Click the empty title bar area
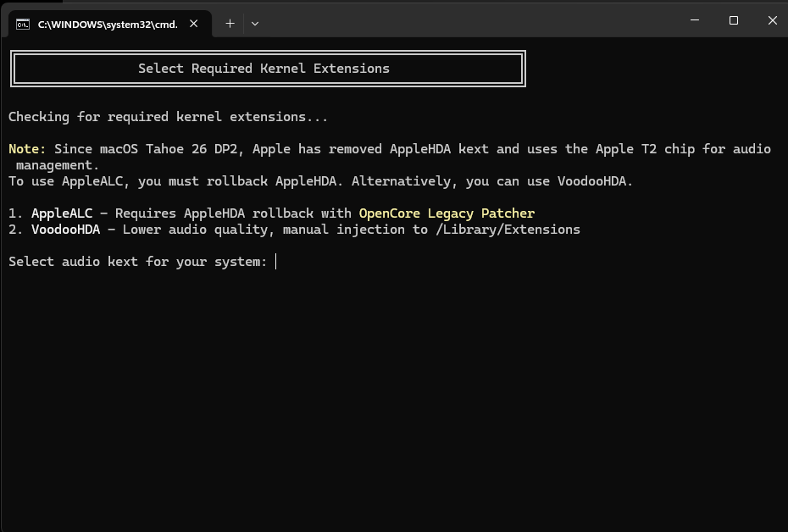The height and width of the screenshot is (532, 788). (466, 20)
